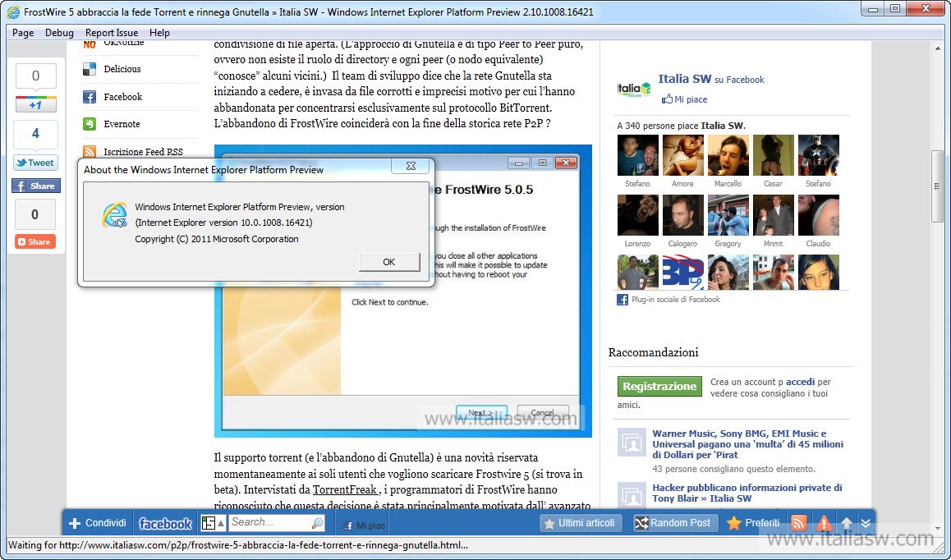This screenshot has width=951, height=560.
Task: Click the scrollbar up arrow of the page
Action: tap(937, 48)
